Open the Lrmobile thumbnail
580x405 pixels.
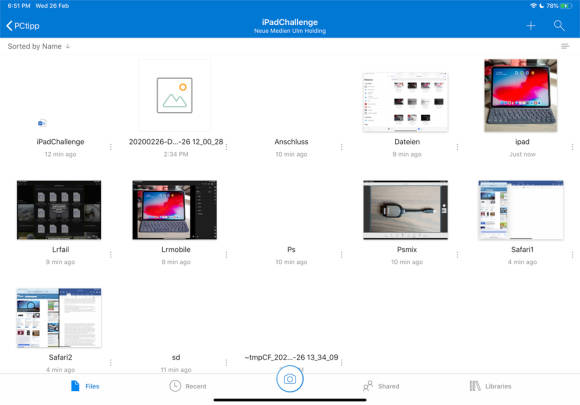click(x=175, y=210)
